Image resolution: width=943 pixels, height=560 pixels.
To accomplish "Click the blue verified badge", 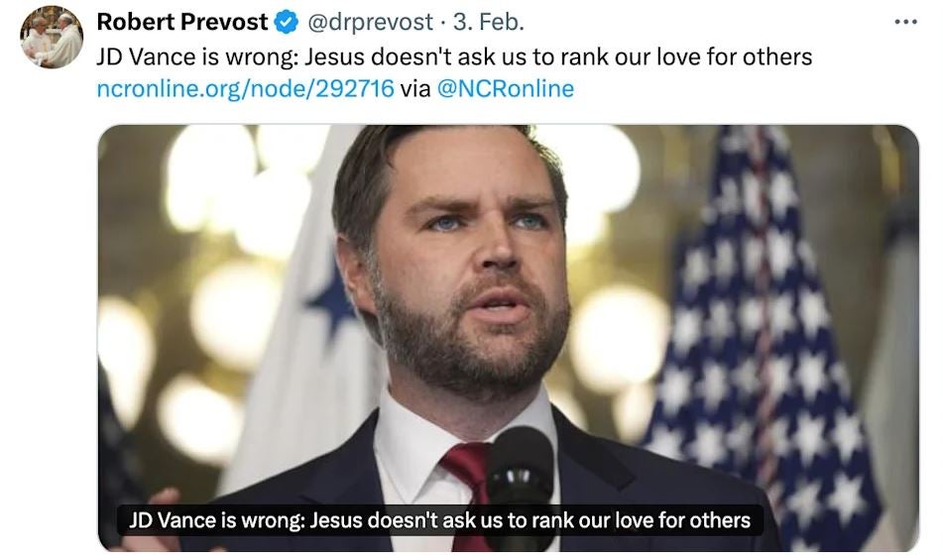I will click(x=286, y=22).
